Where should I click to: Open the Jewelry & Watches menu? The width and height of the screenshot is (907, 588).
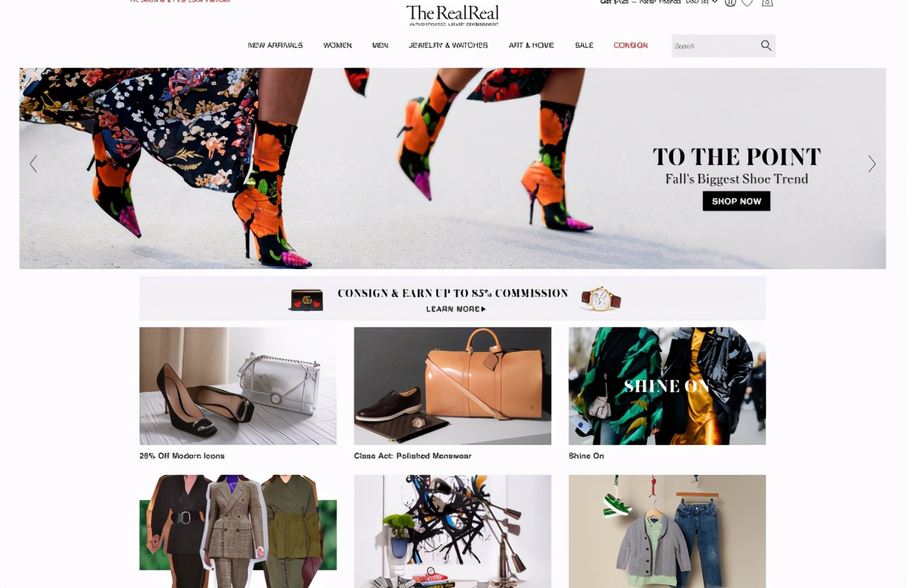pyautogui.click(x=448, y=45)
